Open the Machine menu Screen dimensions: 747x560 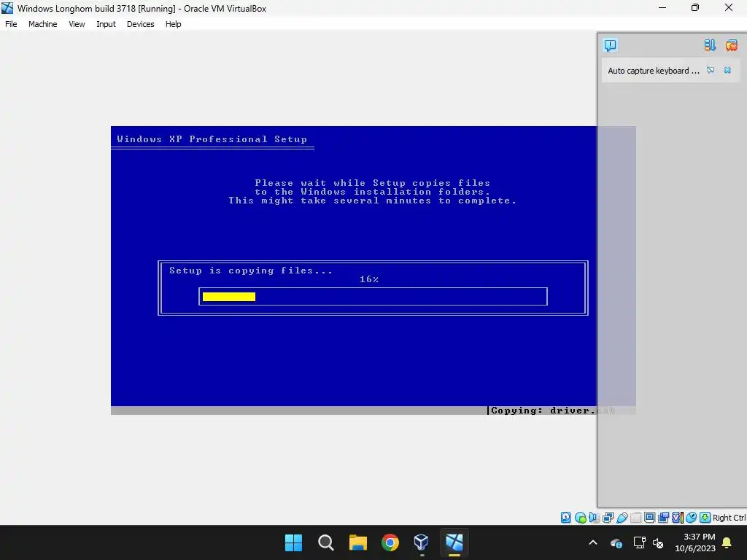coord(42,24)
